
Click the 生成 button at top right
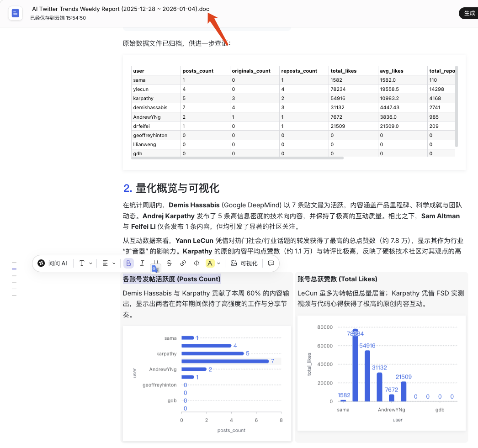pos(469,13)
